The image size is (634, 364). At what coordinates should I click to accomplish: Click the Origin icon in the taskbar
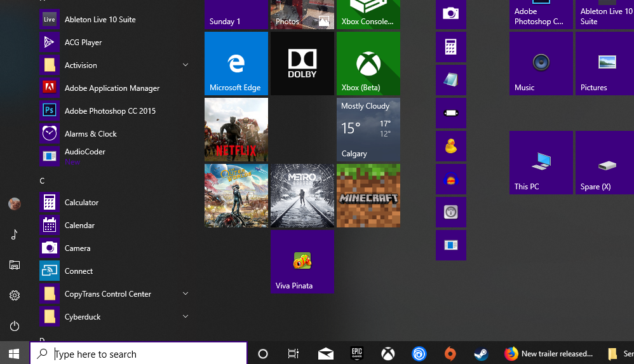click(x=450, y=354)
